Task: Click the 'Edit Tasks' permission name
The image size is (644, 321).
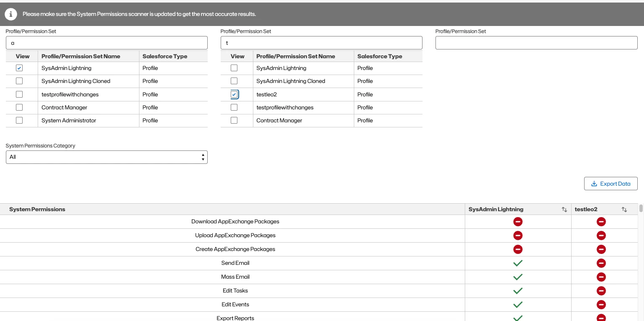Action: tap(235, 291)
